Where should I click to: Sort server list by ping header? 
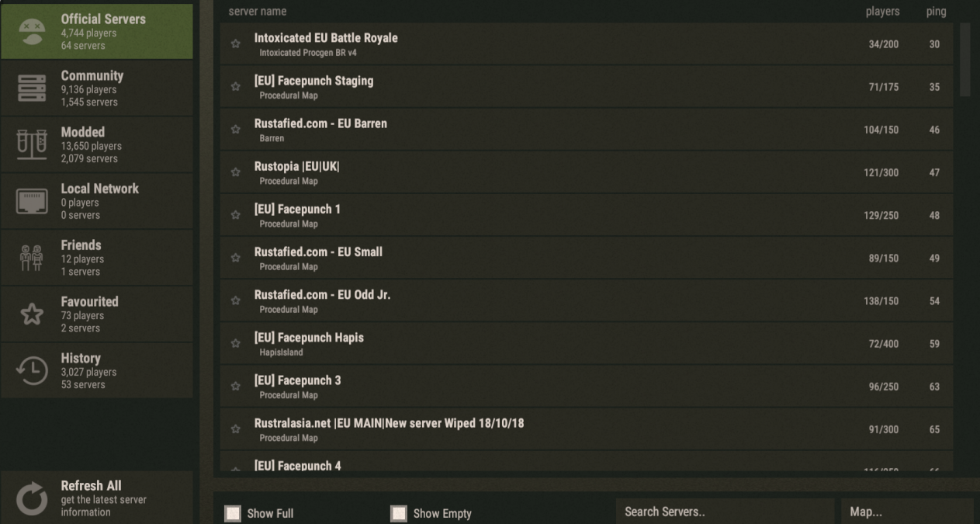pos(936,12)
